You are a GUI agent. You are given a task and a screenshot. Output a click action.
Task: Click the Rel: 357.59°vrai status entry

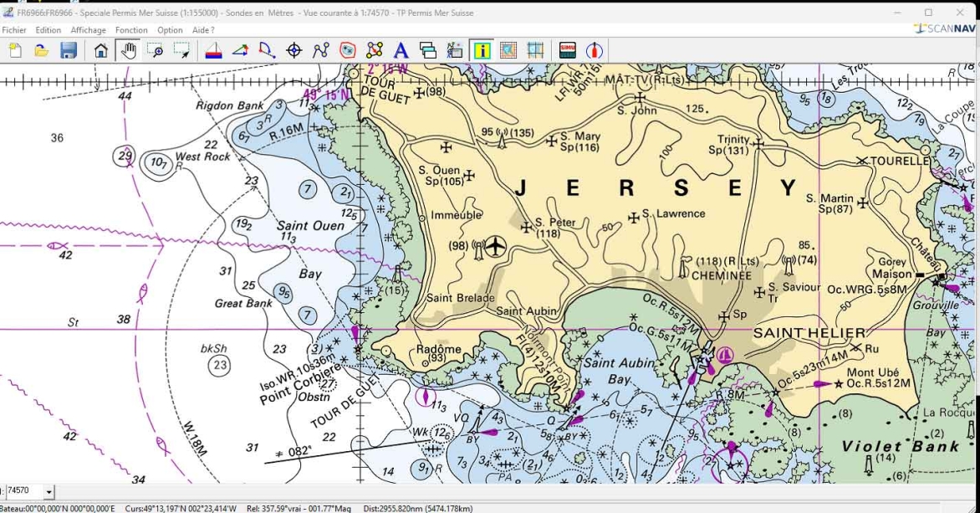pyautogui.click(x=300, y=509)
